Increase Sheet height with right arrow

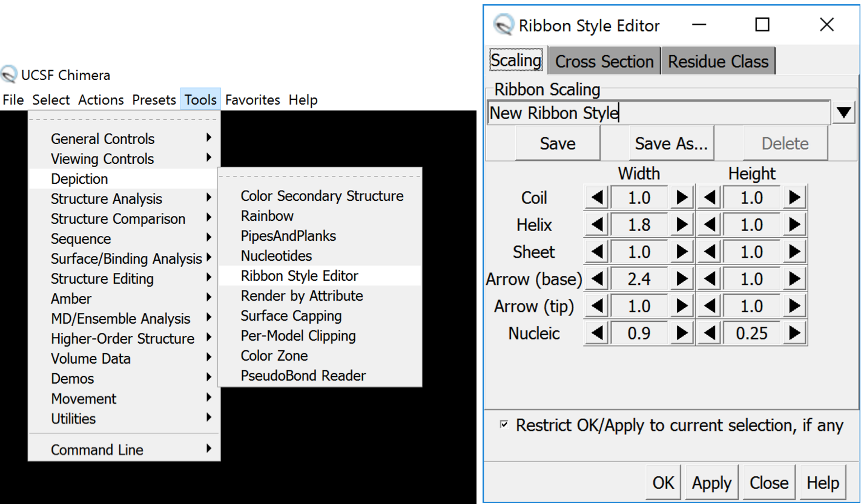point(794,252)
